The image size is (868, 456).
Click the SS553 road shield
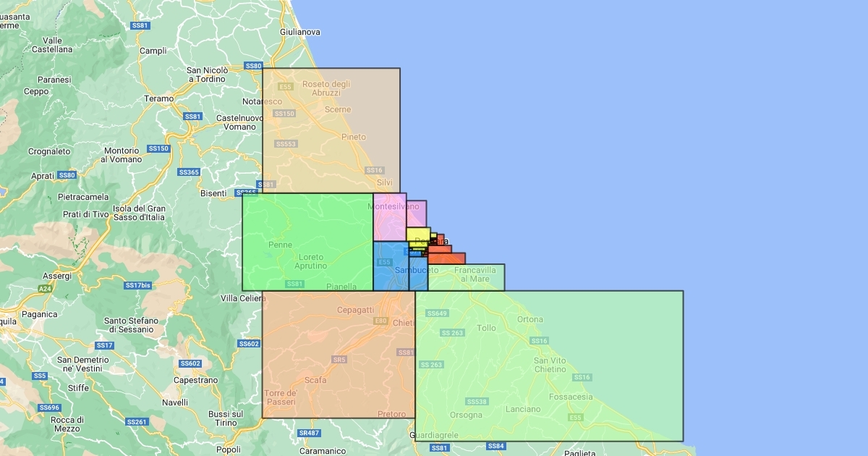coord(286,144)
